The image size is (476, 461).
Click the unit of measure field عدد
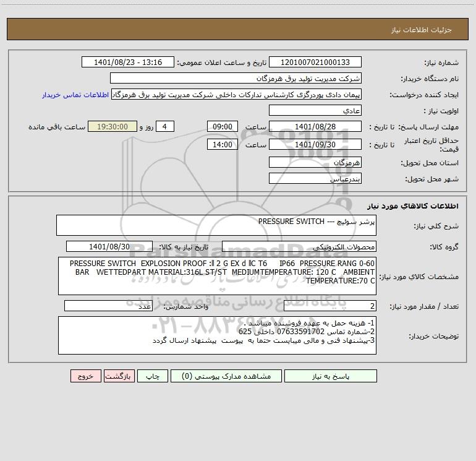point(108,306)
